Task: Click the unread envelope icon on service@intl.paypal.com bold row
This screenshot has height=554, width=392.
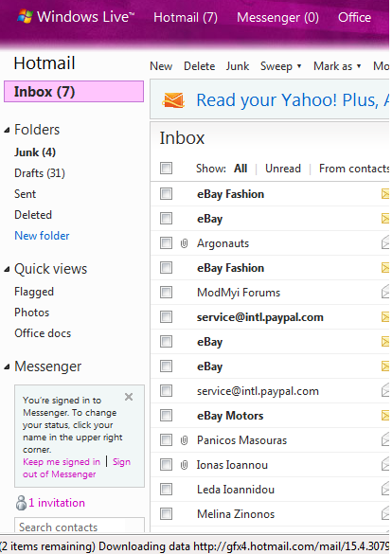Action: 385,317
